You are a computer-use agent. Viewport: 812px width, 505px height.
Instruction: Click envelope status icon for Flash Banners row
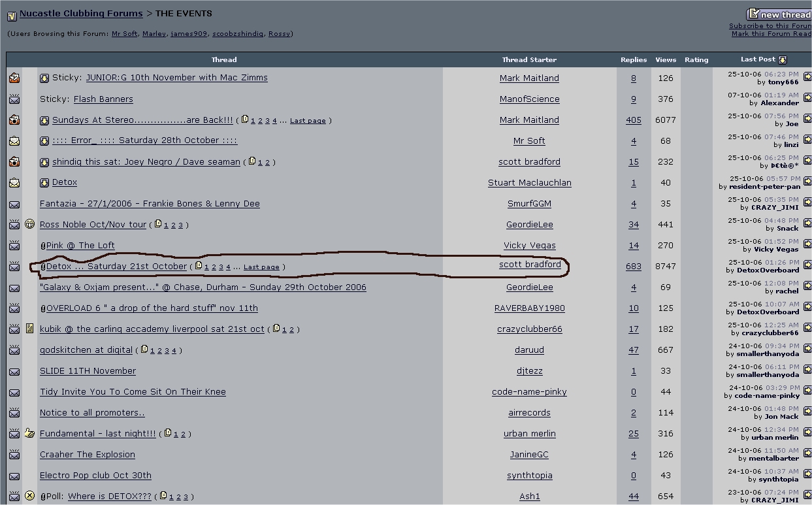click(x=14, y=99)
